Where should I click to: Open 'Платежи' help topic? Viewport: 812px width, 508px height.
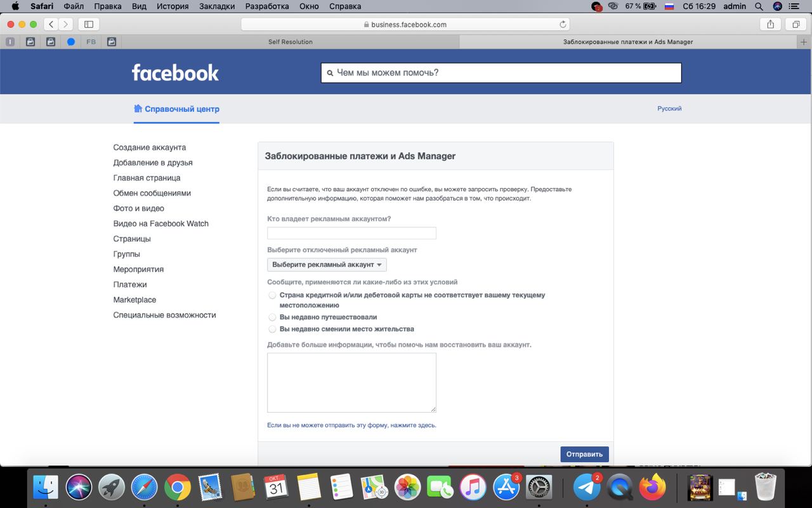[130, 284]
